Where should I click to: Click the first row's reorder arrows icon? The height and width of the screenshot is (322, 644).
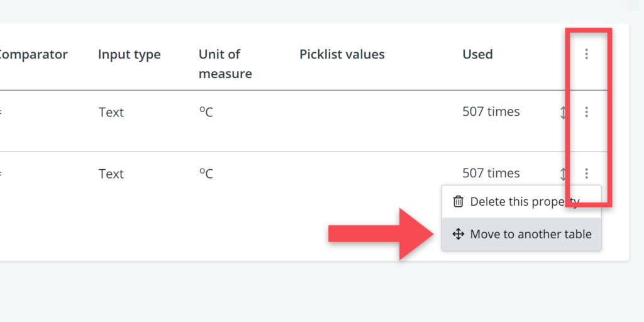point(563,113)
